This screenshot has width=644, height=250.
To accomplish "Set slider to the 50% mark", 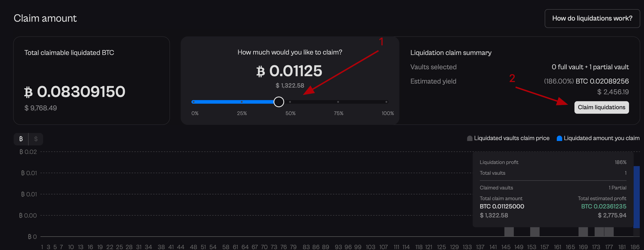I will (290, 102).
